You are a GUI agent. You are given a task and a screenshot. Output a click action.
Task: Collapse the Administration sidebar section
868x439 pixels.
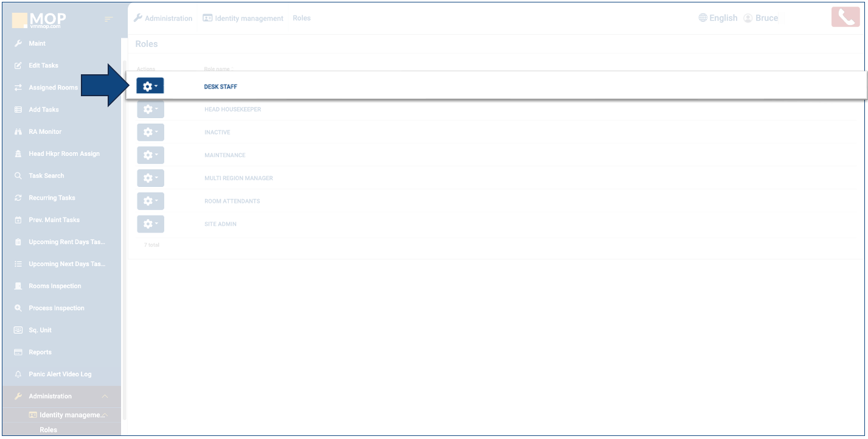105,396
